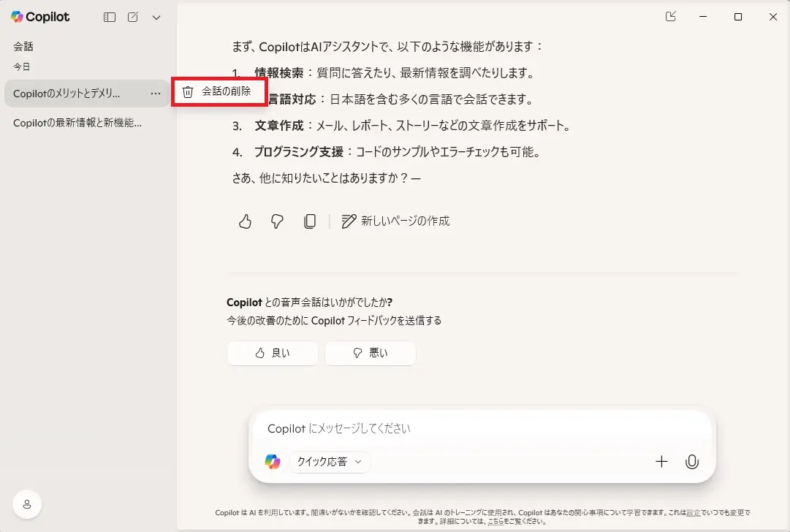Click the Copilot logo icon in the header
This screenshot has width=790, height=532.
pos(17,17)
